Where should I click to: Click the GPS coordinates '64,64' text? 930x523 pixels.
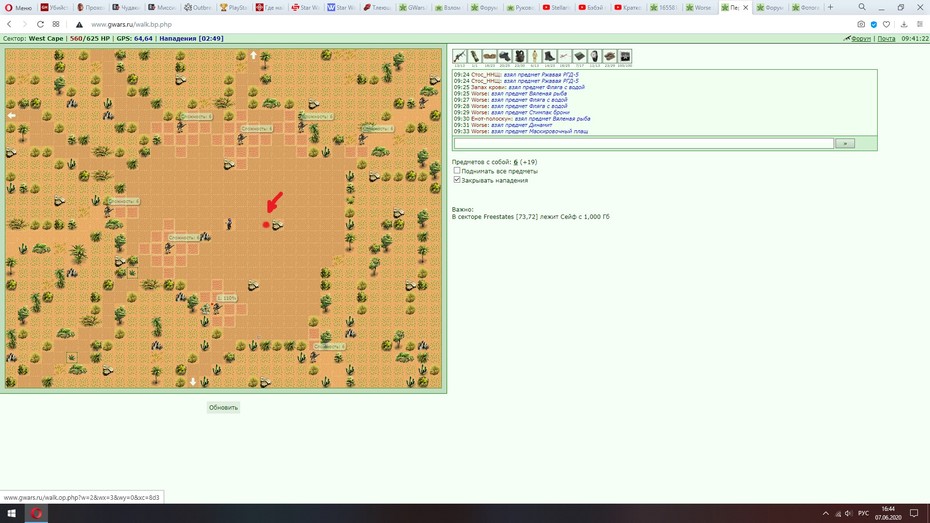pos(143,39)
